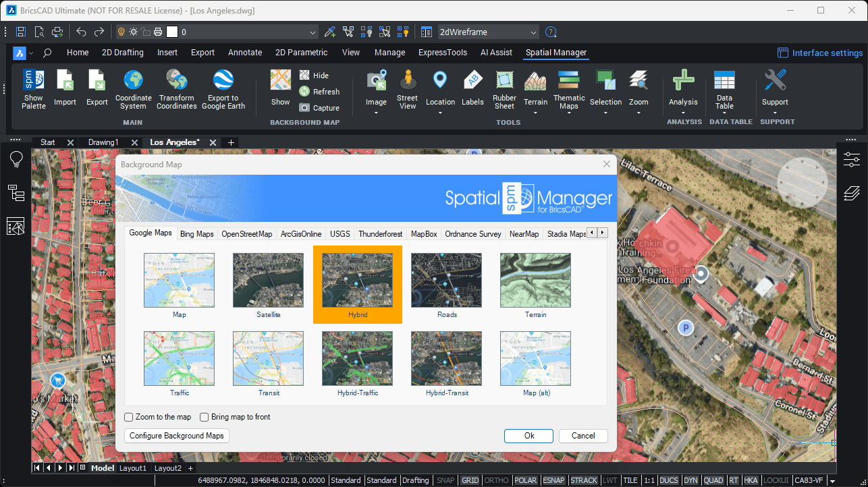Open the Rubber Sheet tool
868x487 pixels.
coord(504,89)
